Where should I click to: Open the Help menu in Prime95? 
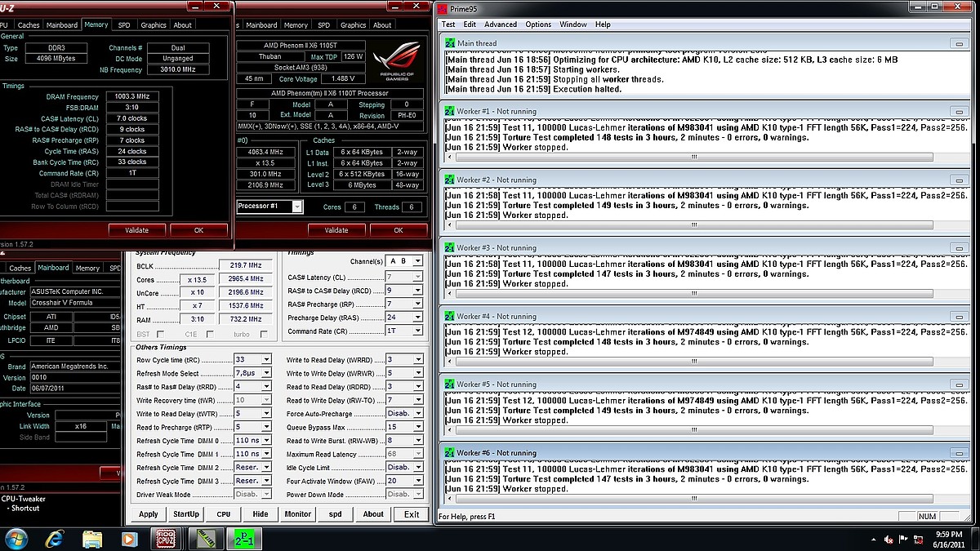coord(603,24)
